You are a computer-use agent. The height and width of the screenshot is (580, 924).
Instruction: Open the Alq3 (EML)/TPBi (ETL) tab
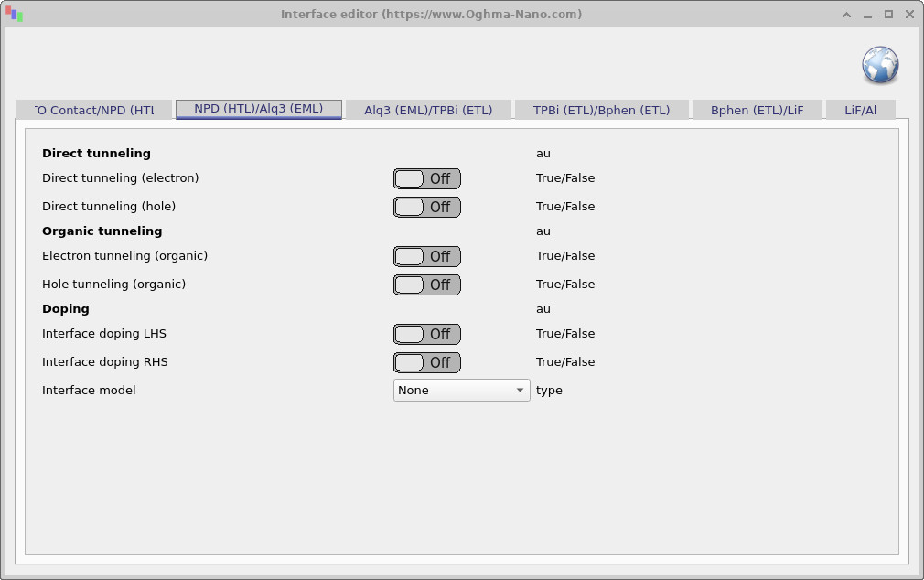pyautogui.click(x=427, y=109)
